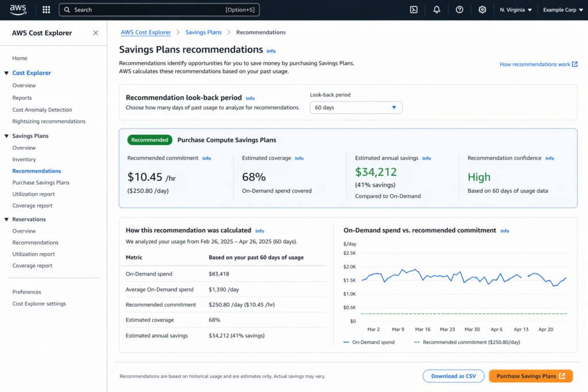
Task: Launch the CloudShell terminal icon
Action: point(413,9)
